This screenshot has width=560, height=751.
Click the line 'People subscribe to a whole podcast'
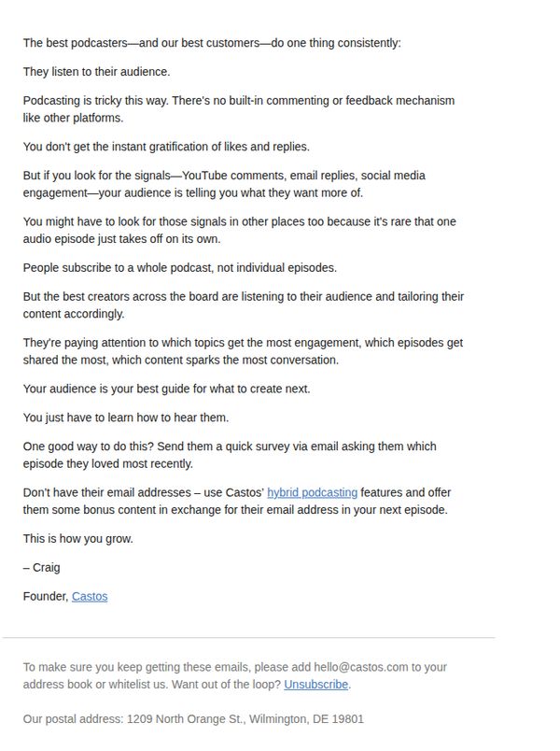point(180,268)
